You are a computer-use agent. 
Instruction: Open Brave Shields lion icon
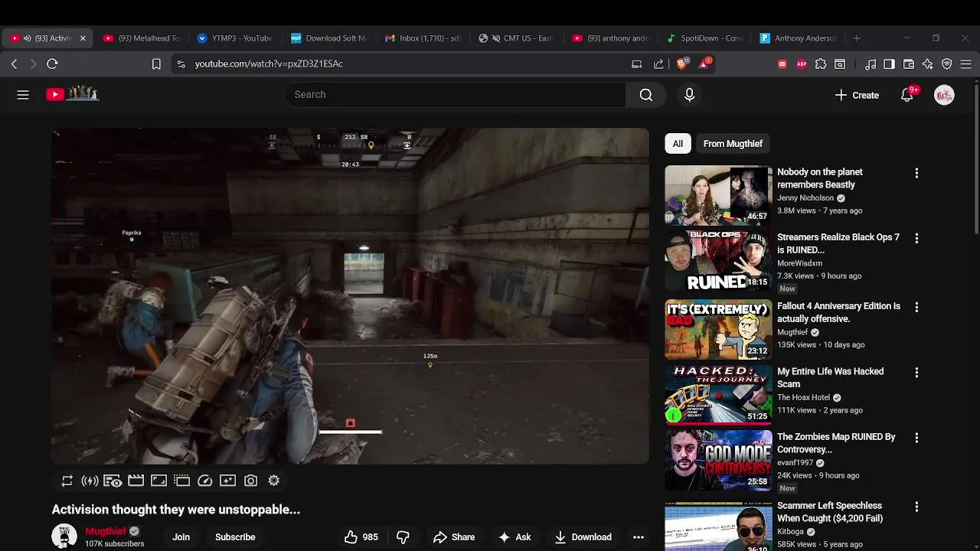(681, 64)
